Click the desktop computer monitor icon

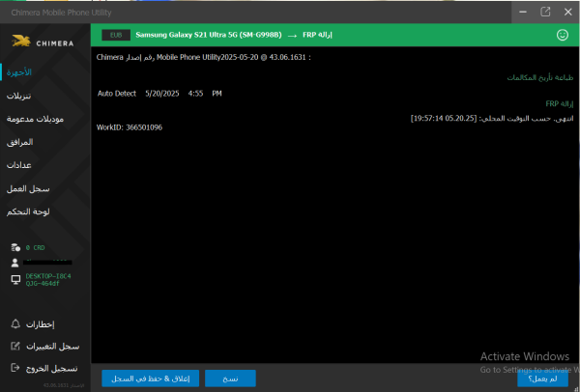tap(15, 280)
